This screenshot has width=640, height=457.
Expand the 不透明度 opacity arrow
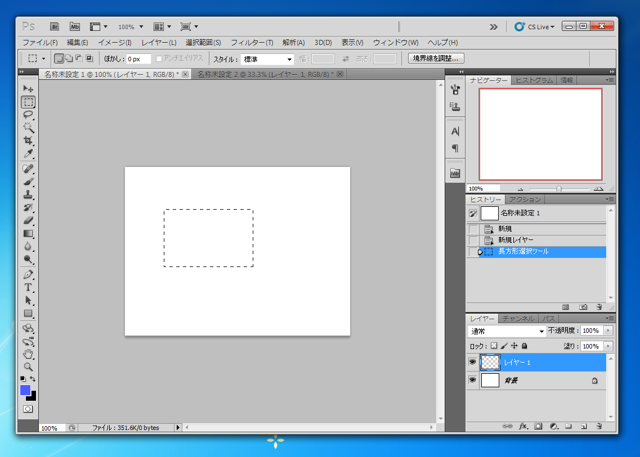coord(608,331)
